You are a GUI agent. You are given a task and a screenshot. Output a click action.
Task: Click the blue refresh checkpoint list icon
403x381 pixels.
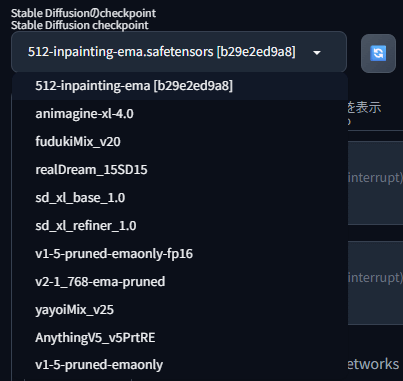point(378,53)
